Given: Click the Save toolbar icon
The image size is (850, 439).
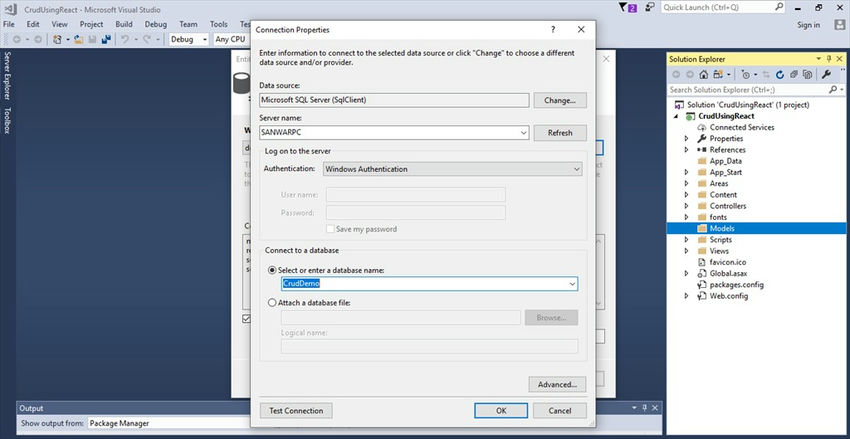Looking at the screenshot, I should click(x=93, y=39).
